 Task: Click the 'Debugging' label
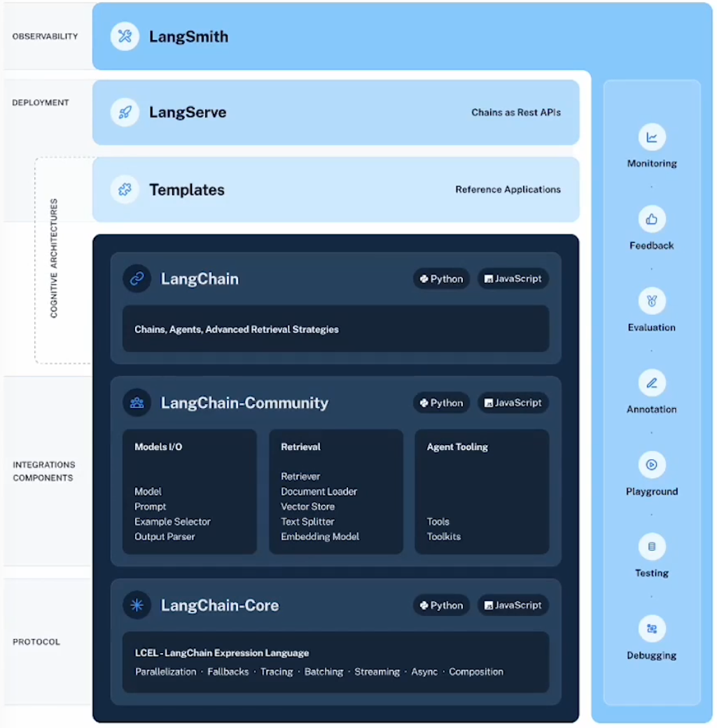pos(651,655)
